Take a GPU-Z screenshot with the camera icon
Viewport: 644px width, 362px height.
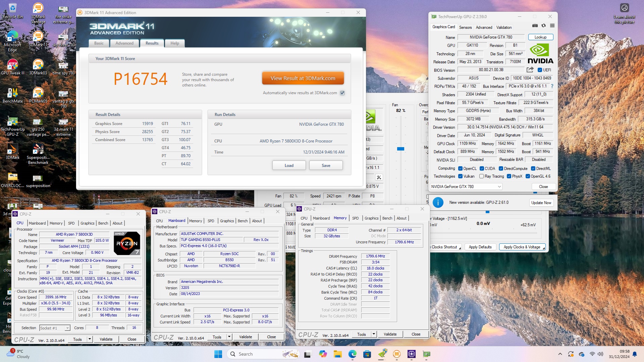pyautogui.click(x=535, y=26)
